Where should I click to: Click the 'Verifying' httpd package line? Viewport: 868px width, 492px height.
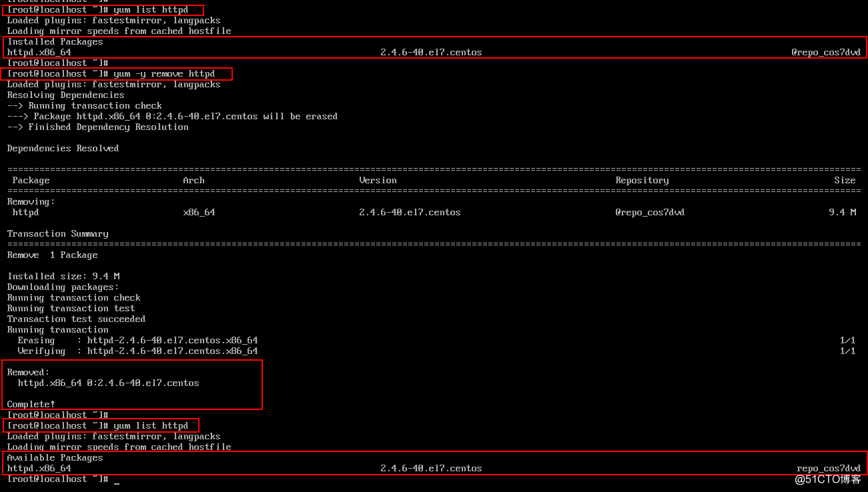pos(137,351)
